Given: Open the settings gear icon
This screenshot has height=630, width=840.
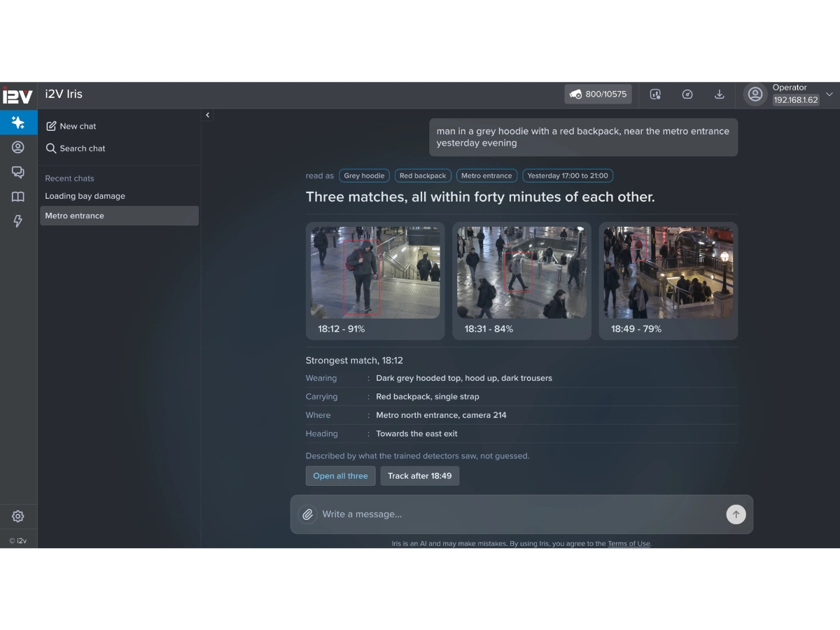Looking at the screenshot, I should click(18, 517).
